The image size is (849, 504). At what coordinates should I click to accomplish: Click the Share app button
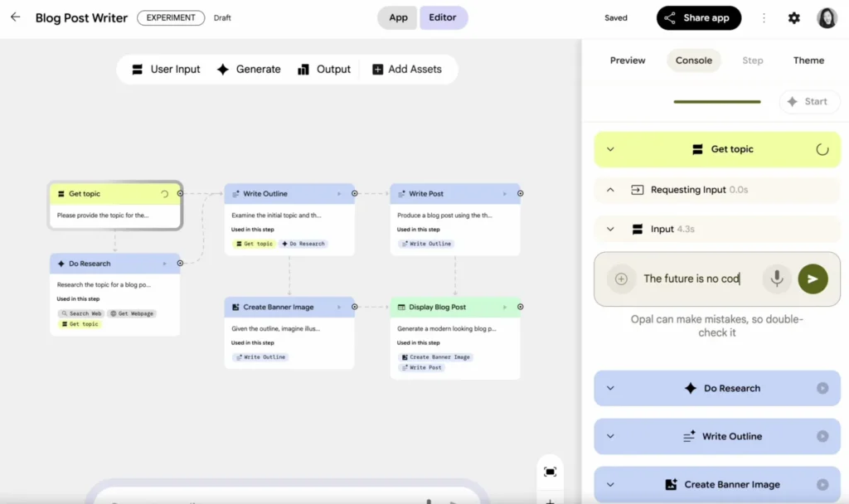pyautogui.click(x=698, y=17)
